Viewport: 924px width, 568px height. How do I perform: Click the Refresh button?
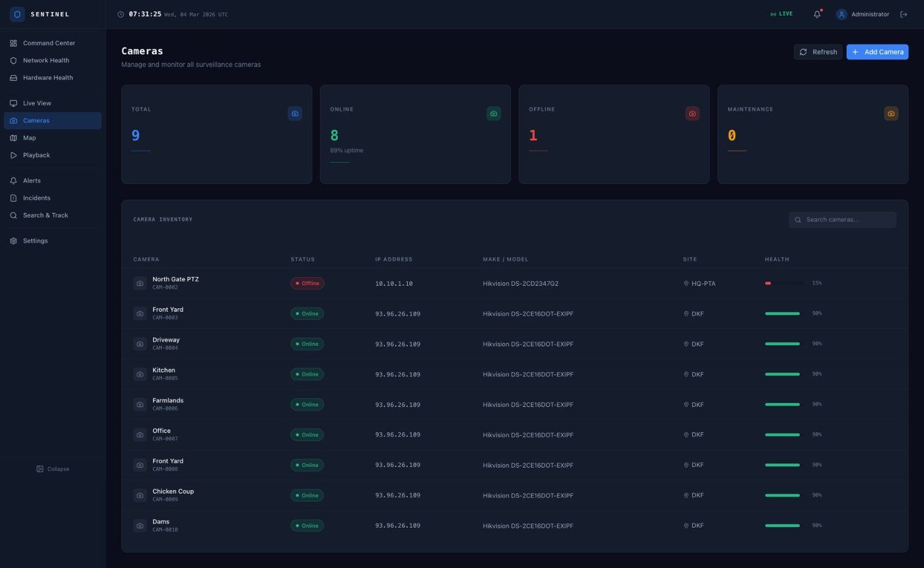click(x=818, y=51)
